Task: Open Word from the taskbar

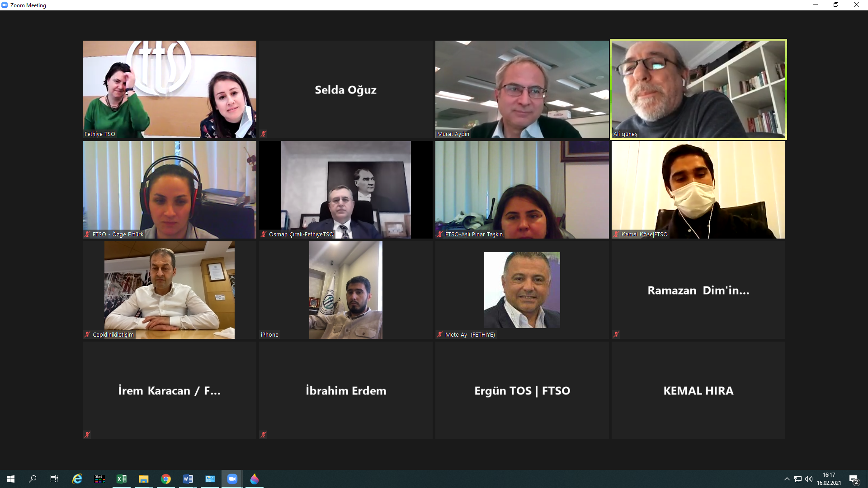Action: pos(188,479)
